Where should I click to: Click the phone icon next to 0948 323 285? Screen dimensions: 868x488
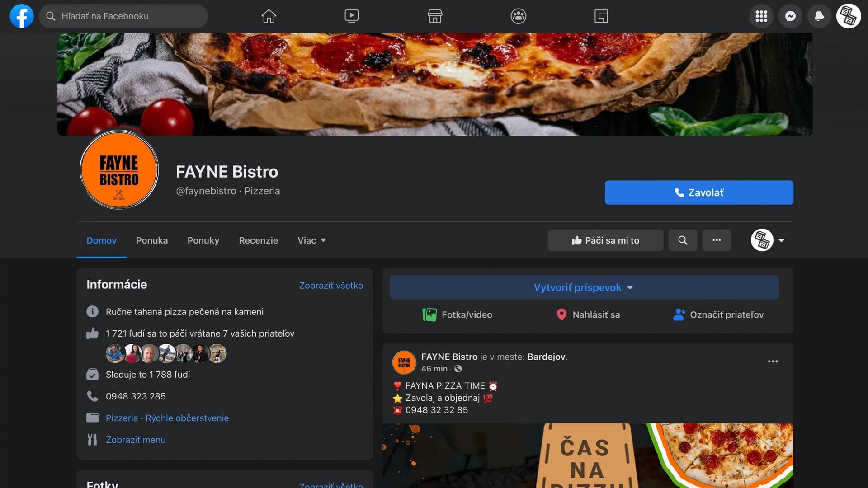pyautogui.click(x=92, y=396)
